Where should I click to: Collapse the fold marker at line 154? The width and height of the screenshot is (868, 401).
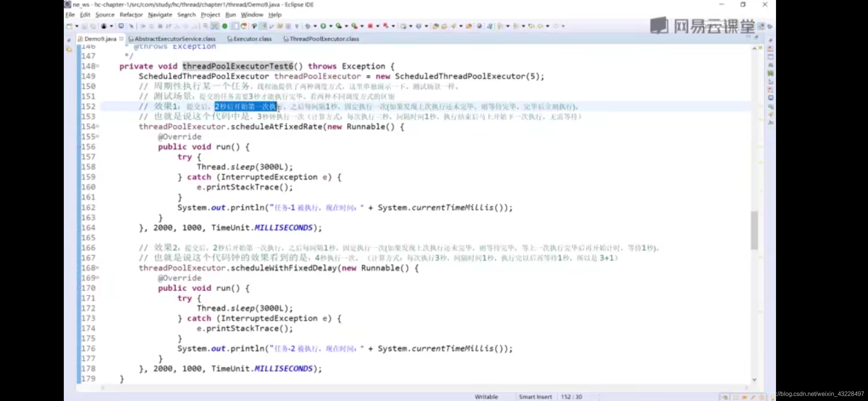tap(98, 126)
